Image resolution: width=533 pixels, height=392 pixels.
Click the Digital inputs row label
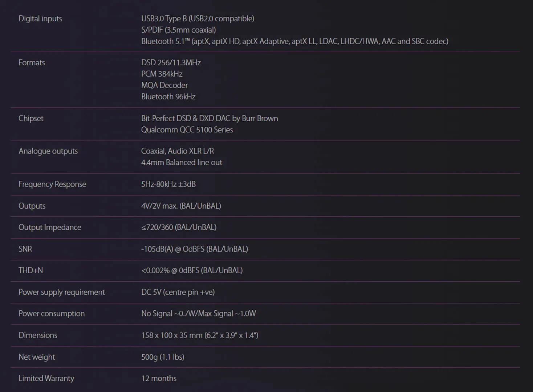click(40, 19)
